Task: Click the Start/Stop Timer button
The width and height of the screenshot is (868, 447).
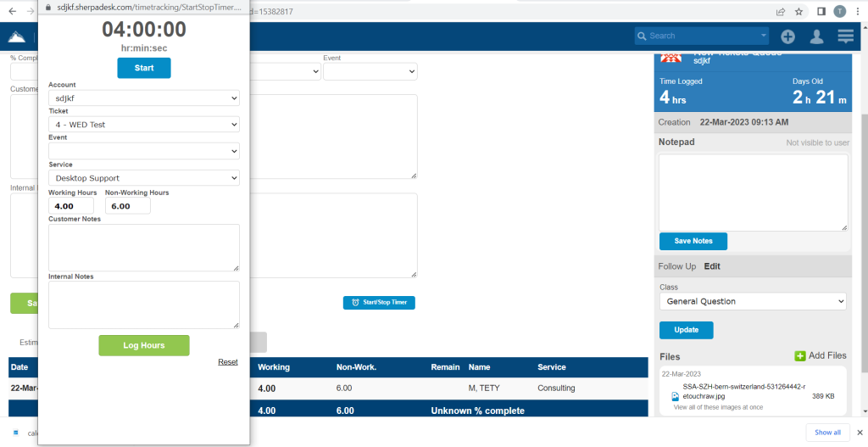Action: (379, 303)
